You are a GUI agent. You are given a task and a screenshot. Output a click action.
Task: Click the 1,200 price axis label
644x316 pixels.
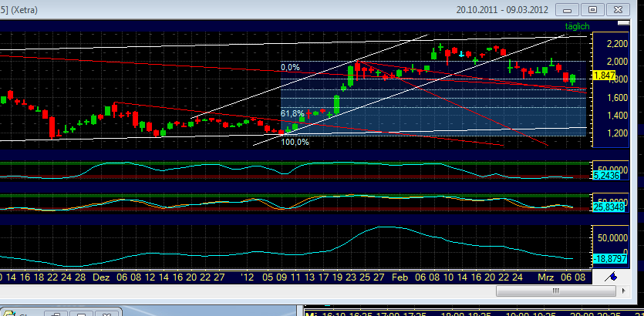pos(617,133)
